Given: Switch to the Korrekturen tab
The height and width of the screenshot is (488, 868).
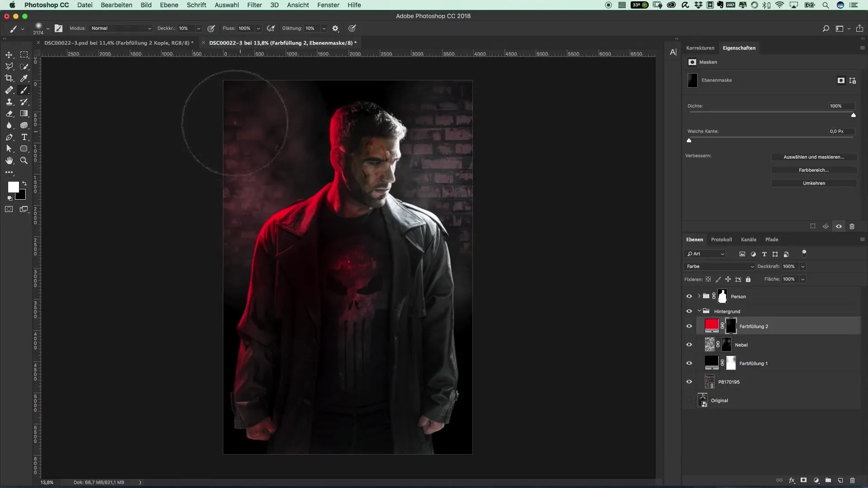Looking at the screenshot, I should 700,48.
